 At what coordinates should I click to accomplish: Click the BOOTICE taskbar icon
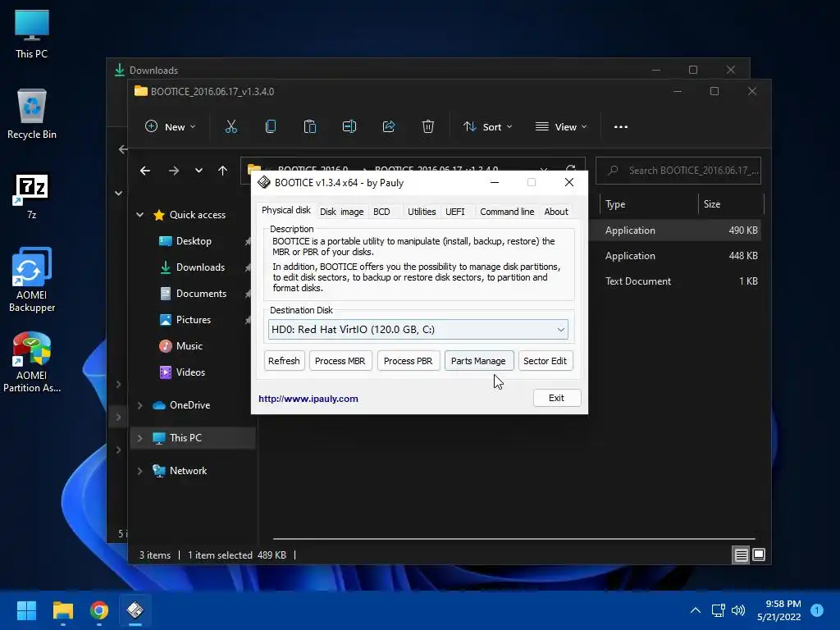pos(135,610)
